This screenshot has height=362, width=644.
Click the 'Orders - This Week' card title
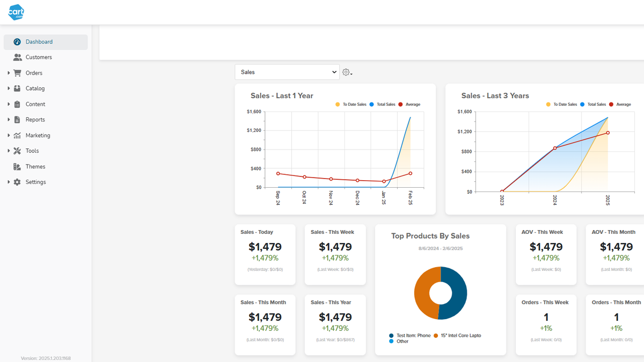[x=545, y=302]
